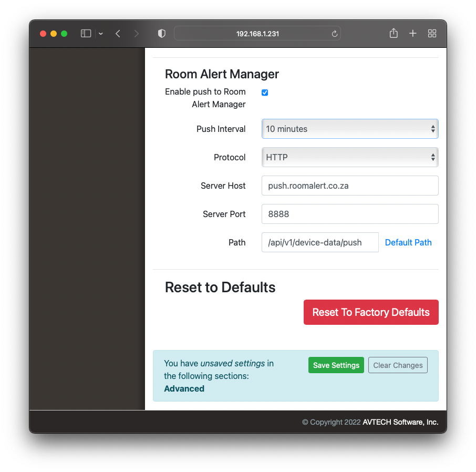
Task: Click the Server Host text field
Action: click(x=350, y=186)
